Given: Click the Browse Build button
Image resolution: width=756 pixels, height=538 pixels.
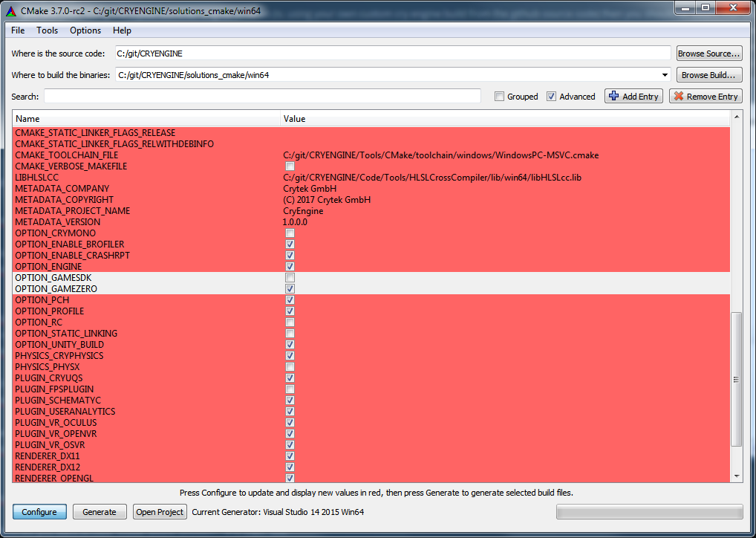Looking at the screenshot, I should [x=708, y=75].
